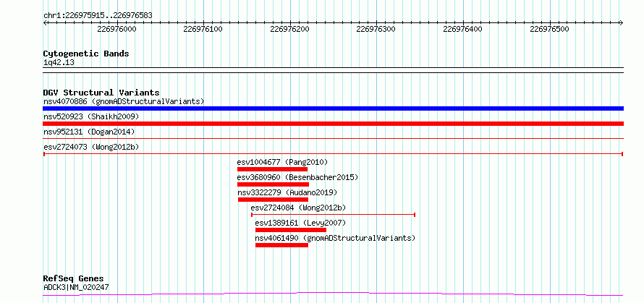Click red bar under esv3680960
Screen dimensions: 644x303
273,184
